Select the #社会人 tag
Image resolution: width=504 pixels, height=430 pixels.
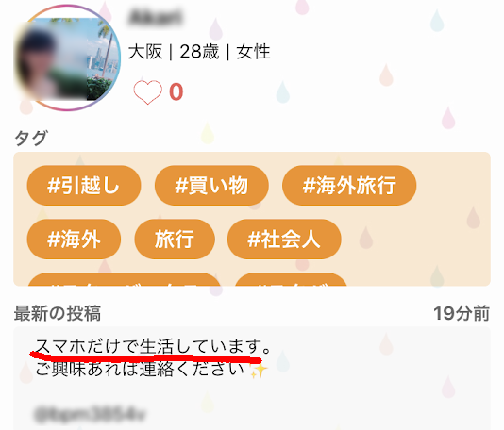coord(284,240)
